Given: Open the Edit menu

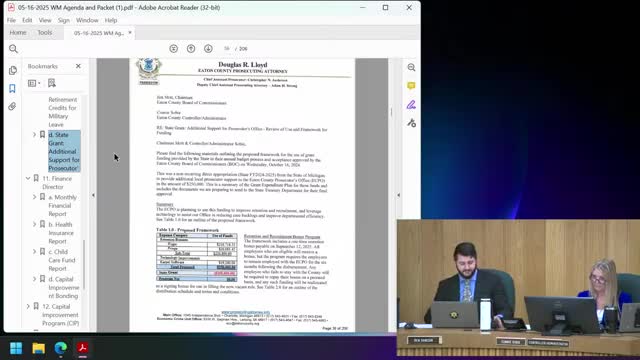Looking at the screenshot, I should tap(27, 20).
